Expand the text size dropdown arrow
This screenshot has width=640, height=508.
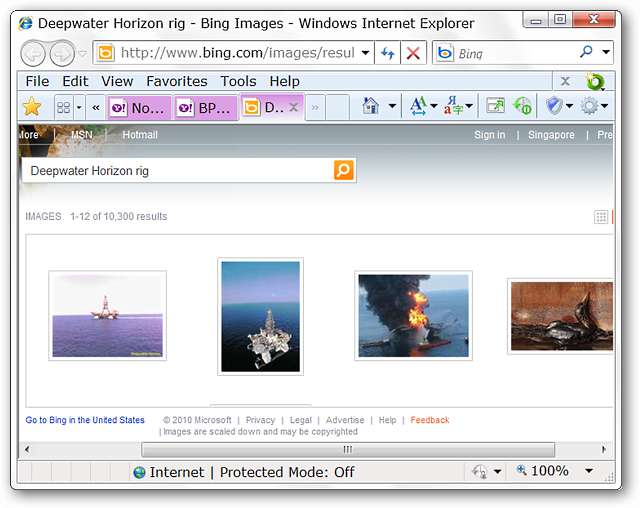point(433,106)
